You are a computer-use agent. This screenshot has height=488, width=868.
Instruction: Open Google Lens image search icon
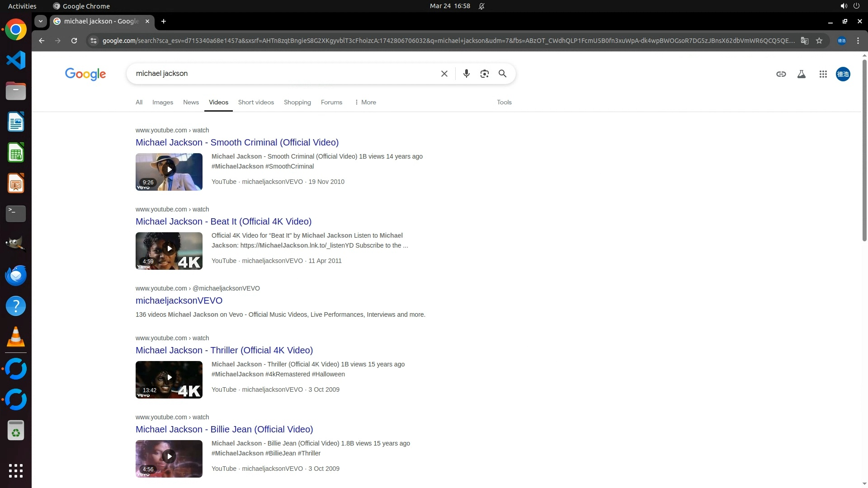point(484,74)
